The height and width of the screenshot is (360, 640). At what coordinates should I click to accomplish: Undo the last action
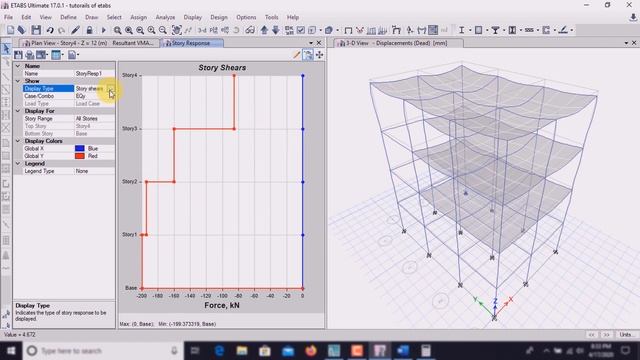coord(50,30)
